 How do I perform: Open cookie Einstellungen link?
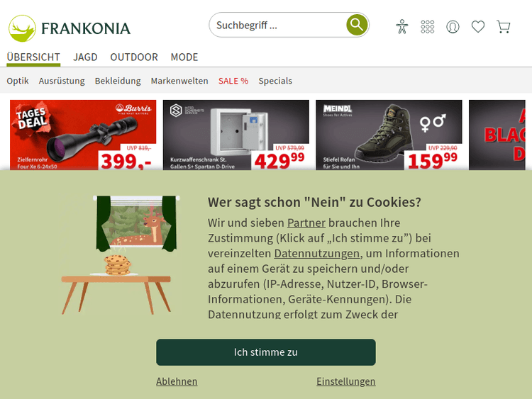pos(345,381)
